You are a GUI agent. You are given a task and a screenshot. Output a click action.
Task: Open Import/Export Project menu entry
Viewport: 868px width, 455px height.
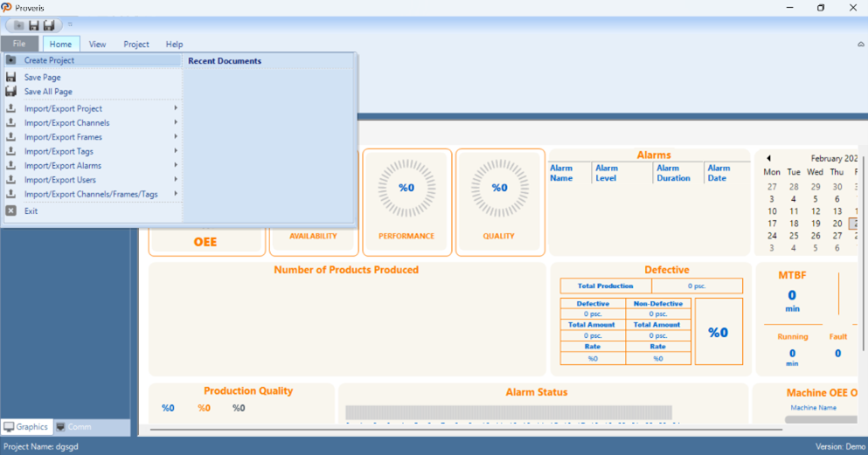93,109
